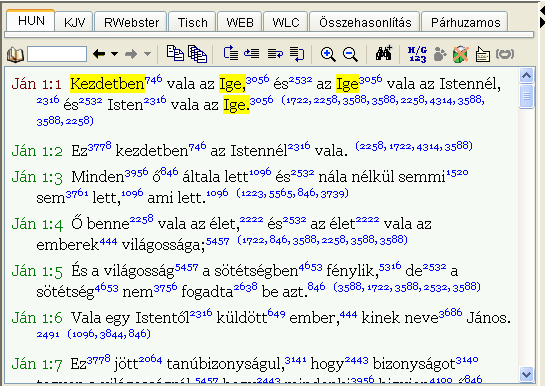Click Strong's number 649 after küldött
The image size is (545, 386).
(276, 313)
